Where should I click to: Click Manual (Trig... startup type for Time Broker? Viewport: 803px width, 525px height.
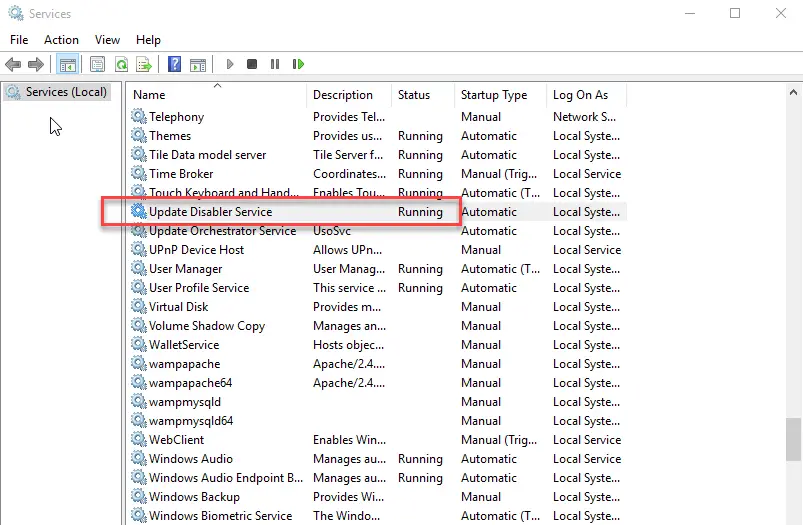(x=499, y=174)
